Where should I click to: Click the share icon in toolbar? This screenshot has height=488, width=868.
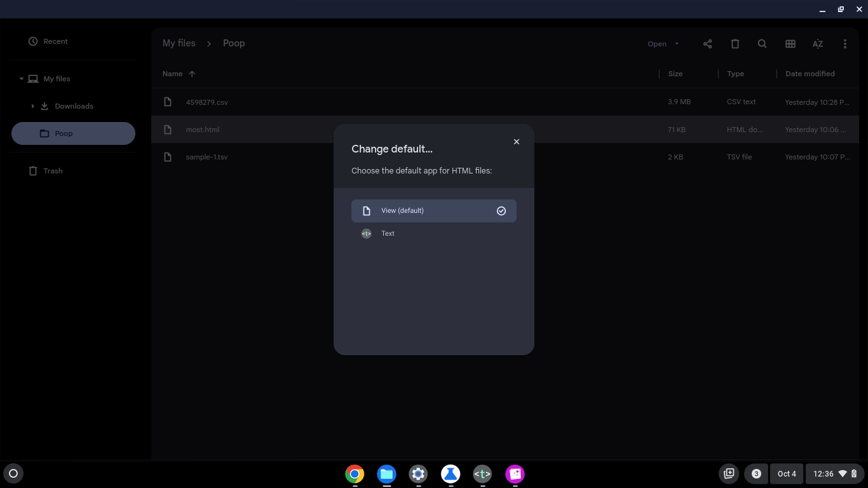[707, 44]
